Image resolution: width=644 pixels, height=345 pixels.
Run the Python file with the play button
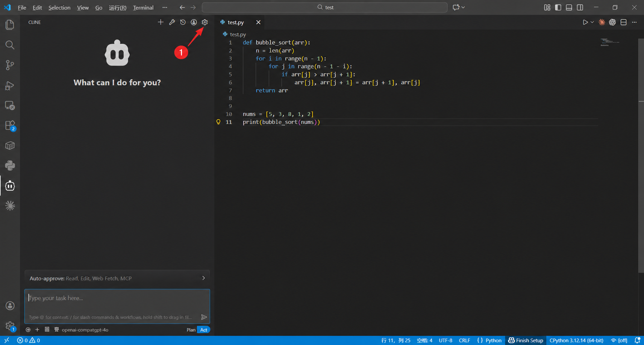point(585,22)
